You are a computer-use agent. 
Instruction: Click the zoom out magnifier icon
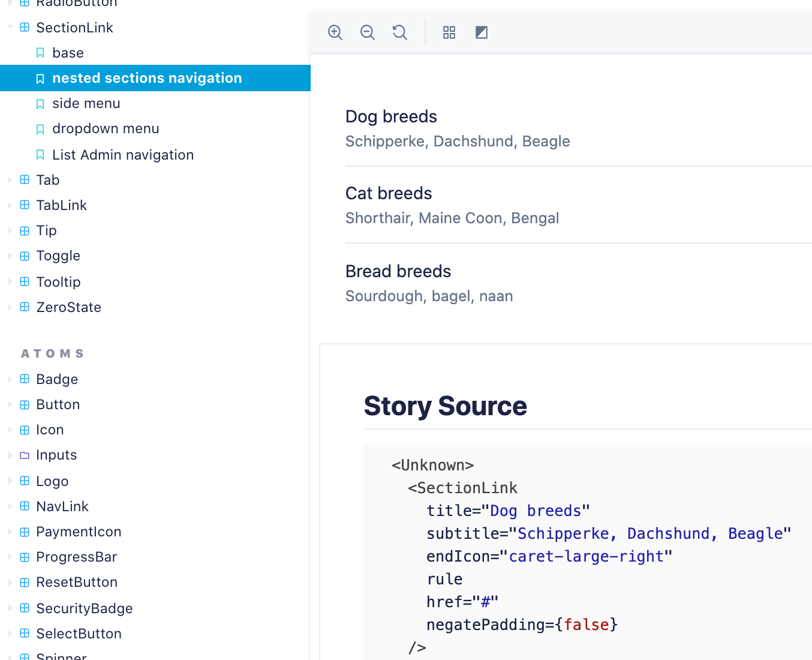pyautogui.click(x=368, y=32)
